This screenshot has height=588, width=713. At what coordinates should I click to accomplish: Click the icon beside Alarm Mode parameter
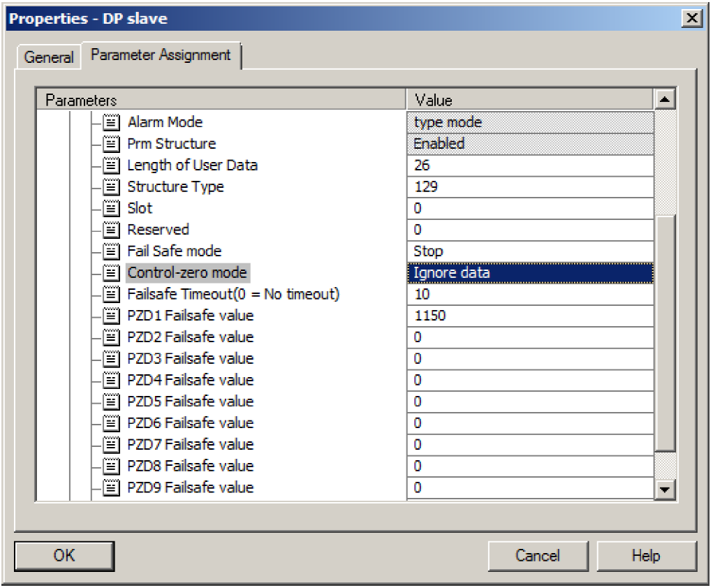point(112,122)
